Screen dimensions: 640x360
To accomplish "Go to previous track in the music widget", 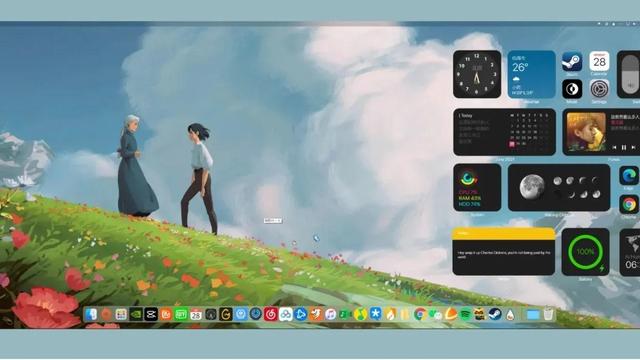I will click(614, 147).
